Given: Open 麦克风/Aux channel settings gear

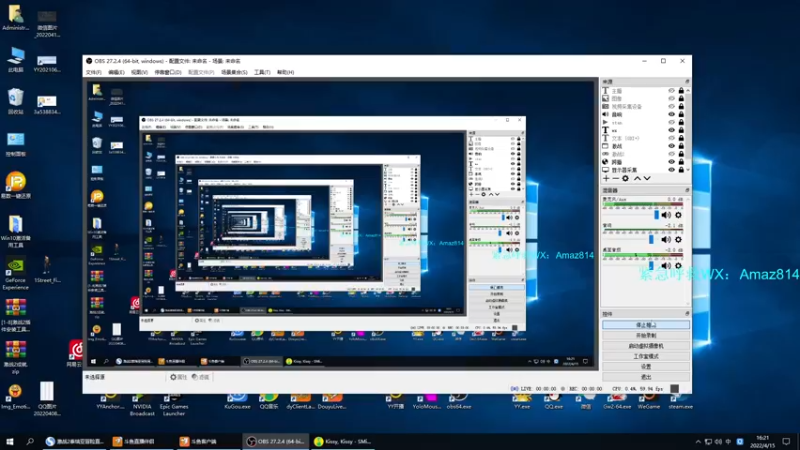Looking at the screenshot, I should tap(678, 215).
